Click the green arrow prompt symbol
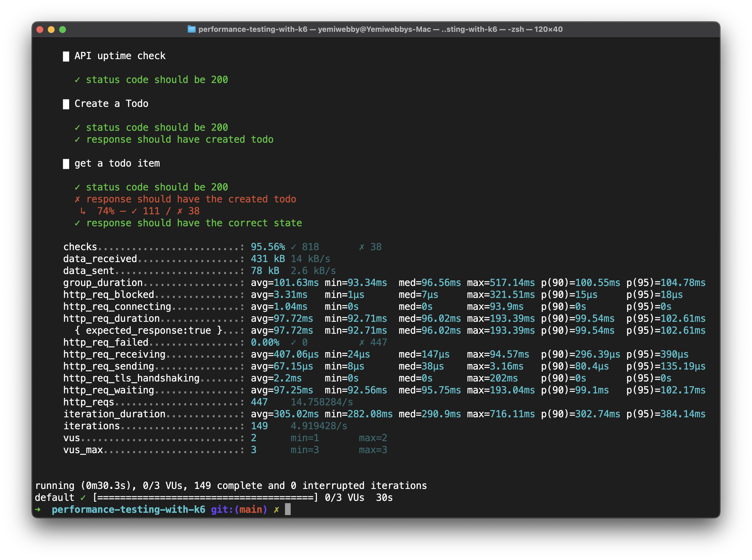The width and height of the screenshot is (752, 560). pyautogui.click(x=38, y=509)
